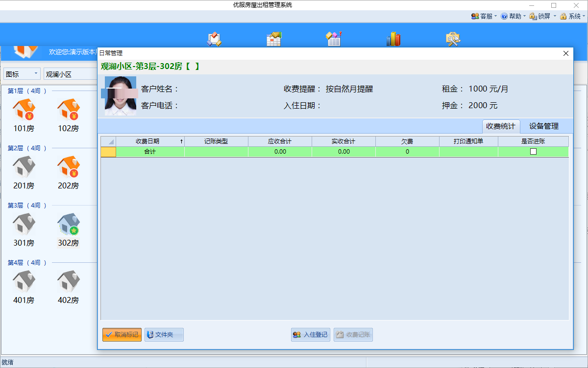Click the 取消标记 button
The height and width of the screenshot is (368, 588).
pos(122,335)
